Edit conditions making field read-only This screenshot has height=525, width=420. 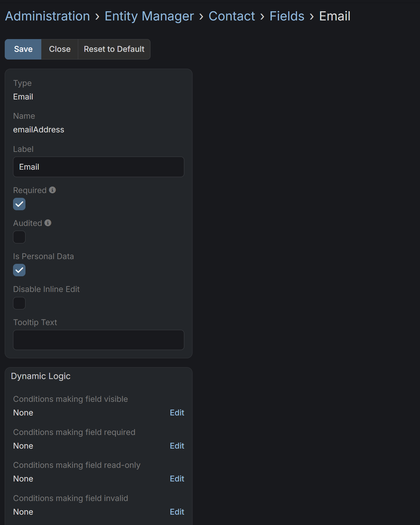[177, 479]
